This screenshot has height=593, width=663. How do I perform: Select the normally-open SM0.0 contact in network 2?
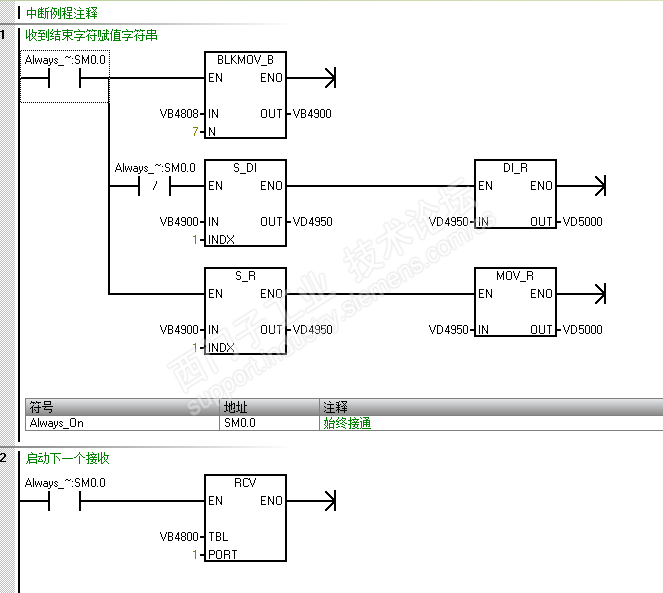tap(64, 501)
